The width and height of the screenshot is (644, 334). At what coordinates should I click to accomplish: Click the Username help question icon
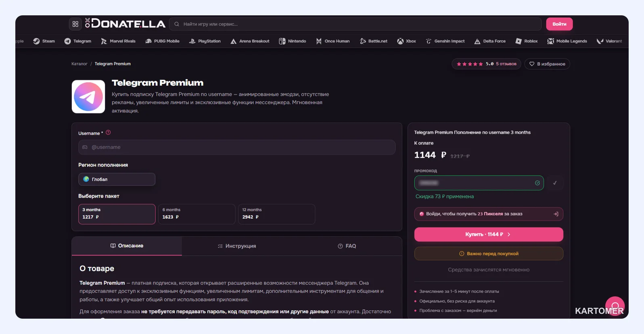click(x=108, y=132)
